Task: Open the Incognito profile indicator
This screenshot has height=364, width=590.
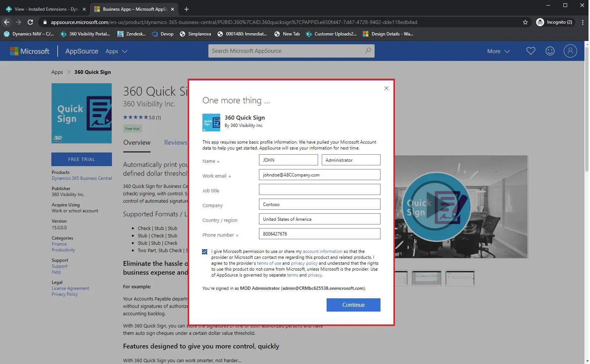Action: (554, 22)
